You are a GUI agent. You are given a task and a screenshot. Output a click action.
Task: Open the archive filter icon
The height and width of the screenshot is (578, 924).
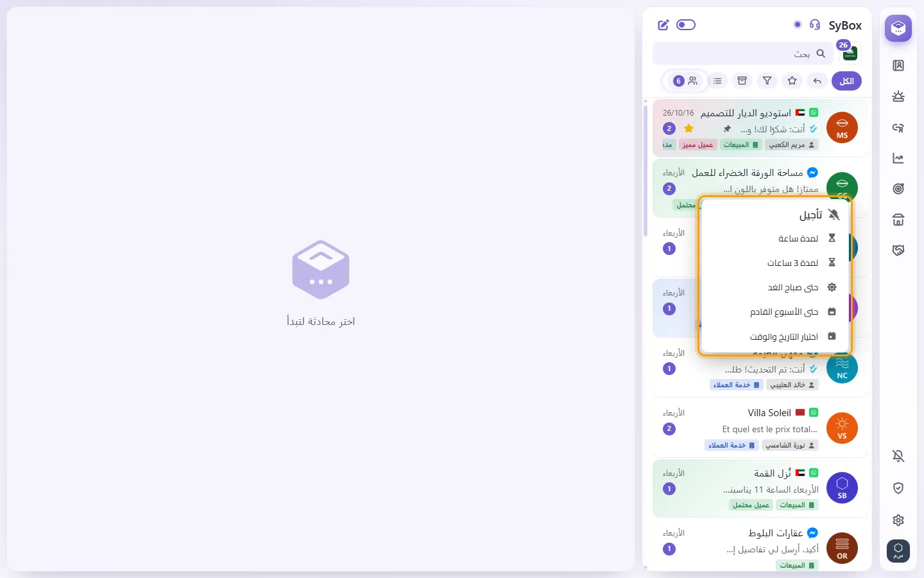(742, 81)
